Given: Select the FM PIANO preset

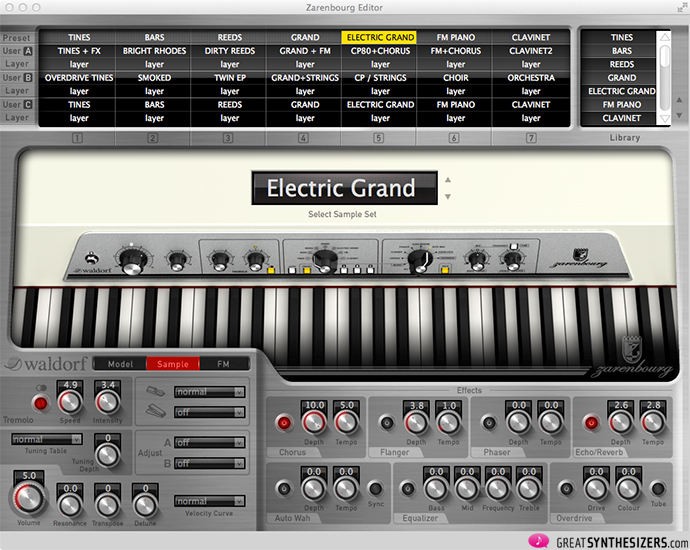Looking at the screenshot, I should tap(455, 37).
